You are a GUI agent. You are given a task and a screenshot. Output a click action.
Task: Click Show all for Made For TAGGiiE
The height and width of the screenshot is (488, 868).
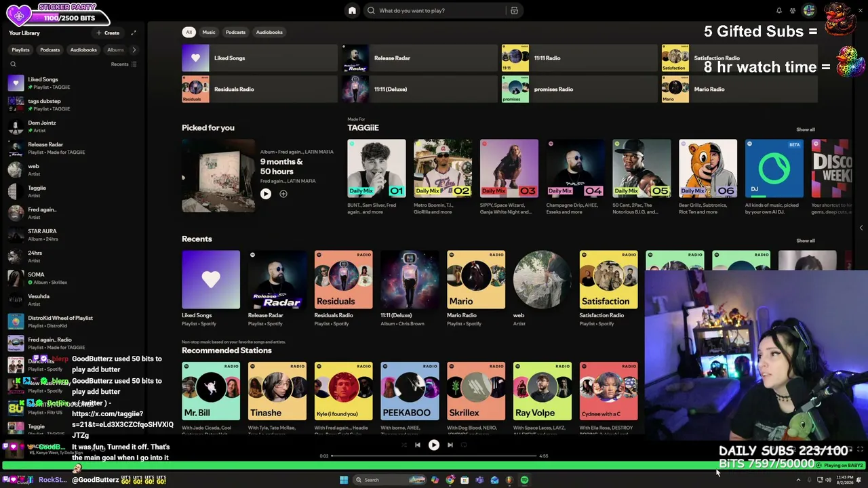[x=806, y=129]
